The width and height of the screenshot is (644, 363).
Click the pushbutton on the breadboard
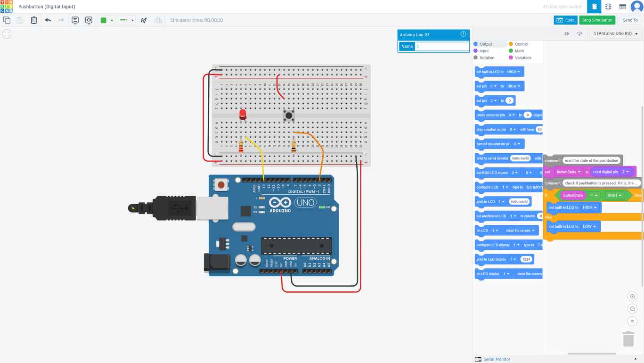point(288,115)
